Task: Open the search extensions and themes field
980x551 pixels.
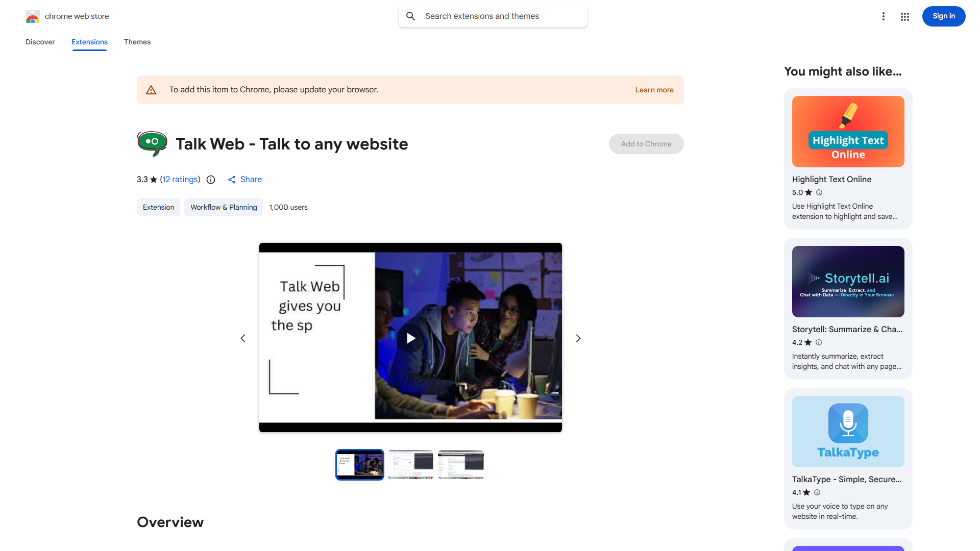Action: 492,16
